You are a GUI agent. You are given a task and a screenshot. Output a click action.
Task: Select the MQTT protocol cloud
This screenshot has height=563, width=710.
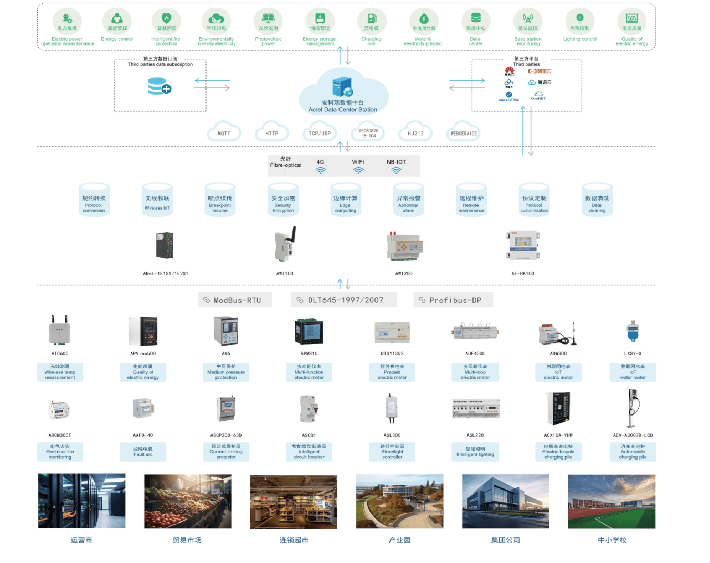224,132
